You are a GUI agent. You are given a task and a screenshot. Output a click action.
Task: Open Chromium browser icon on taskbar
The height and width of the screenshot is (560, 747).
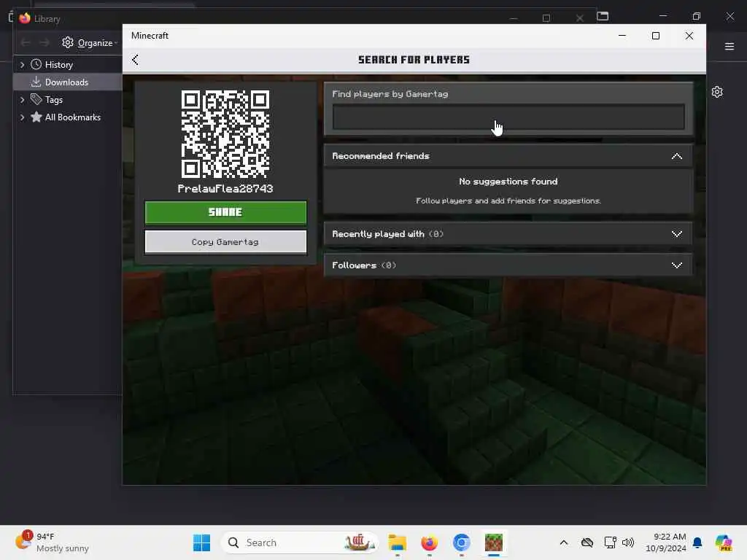(x=461, y=542)
